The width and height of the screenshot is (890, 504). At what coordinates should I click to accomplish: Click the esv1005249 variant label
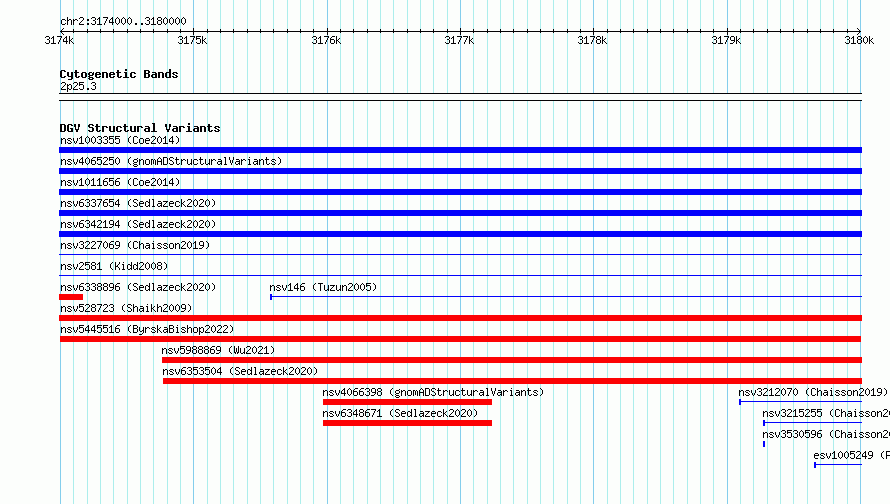click(851, 455)
